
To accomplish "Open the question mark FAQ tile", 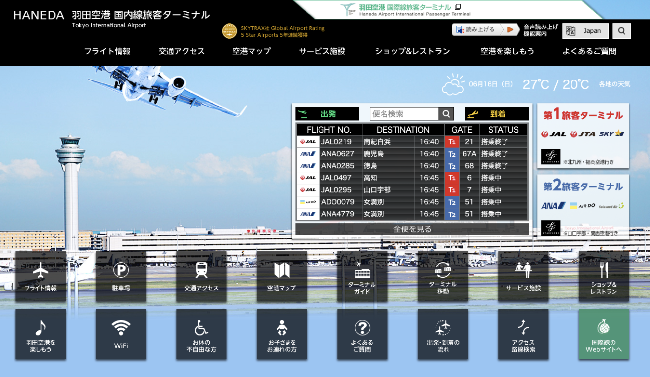I will click(362, 334).
